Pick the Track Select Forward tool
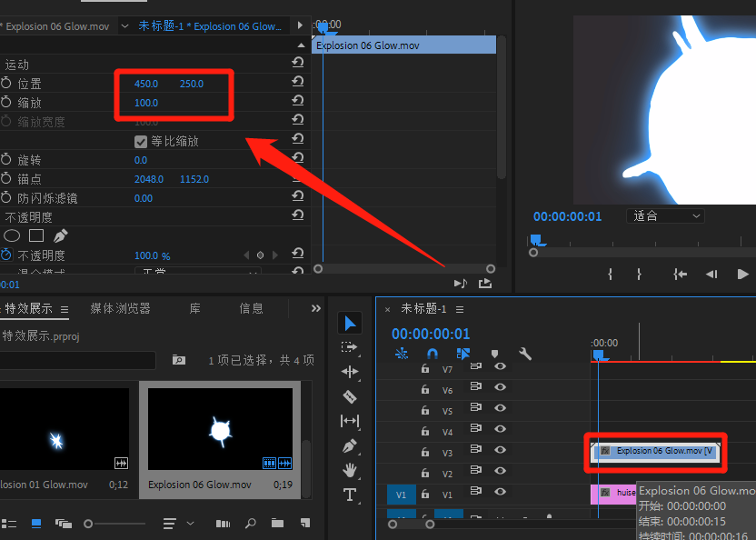The width and height of the screenshot is (756, 540). pyautogui.click(x=350, y=347)
